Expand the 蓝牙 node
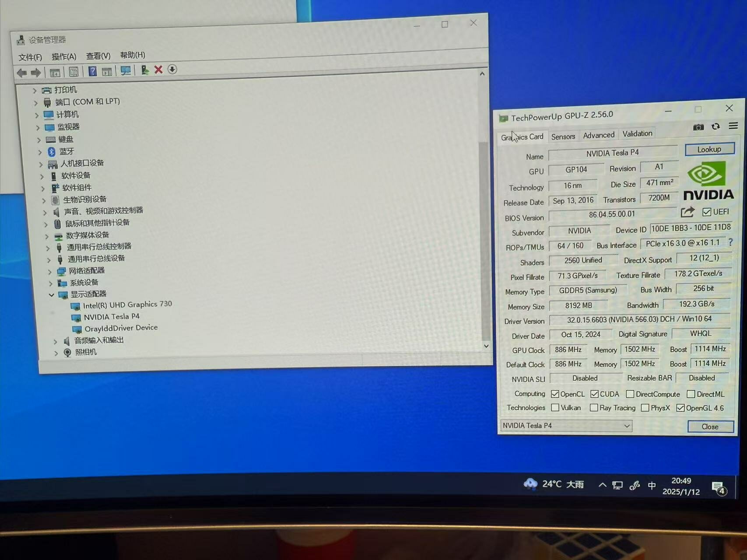Screen dimensions: 747x560 point(40,152)
